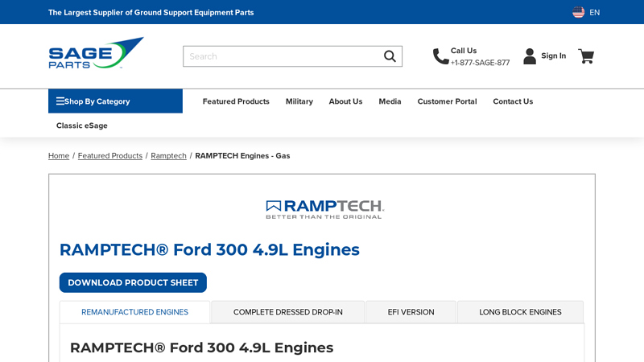Screen dimensions: 644x362
Task: Click the user profile icon
Action: tap(530, 56)
